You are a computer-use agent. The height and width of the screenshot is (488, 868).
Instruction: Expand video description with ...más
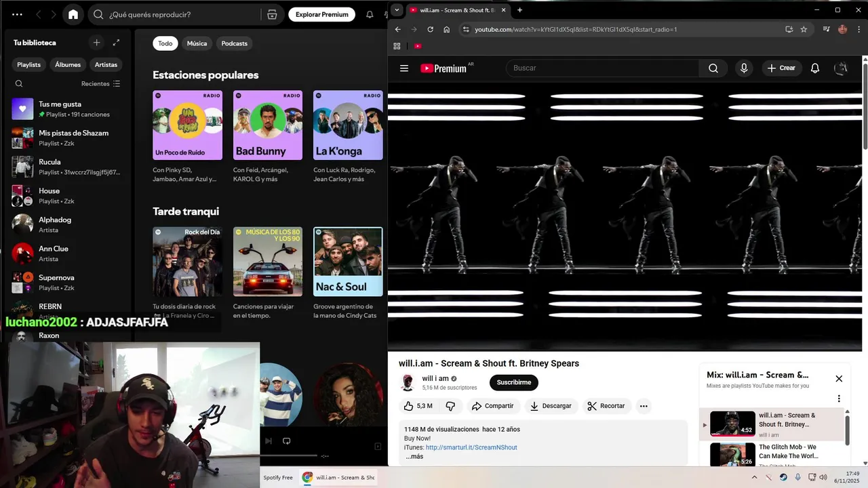point(414,456)
